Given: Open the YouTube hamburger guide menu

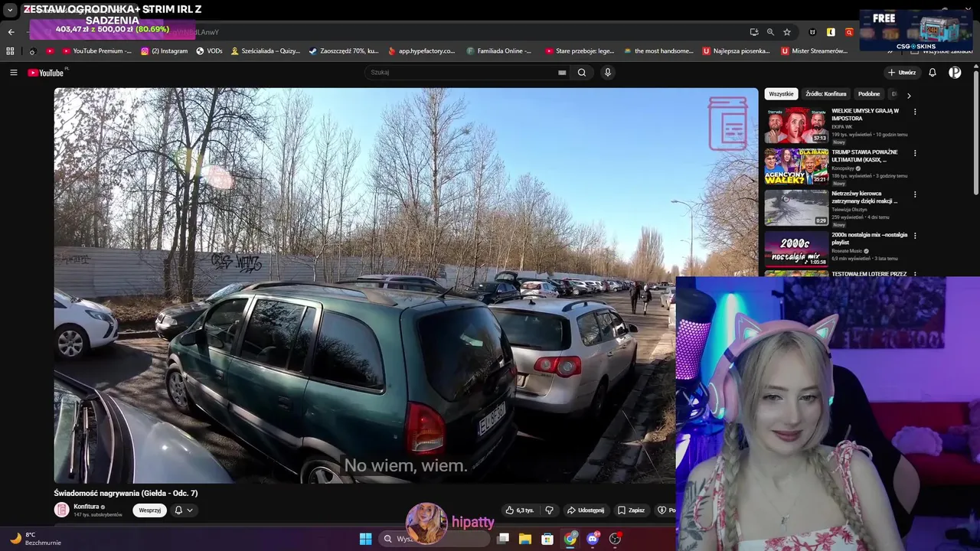Looking at the screenshot, I should [x=13, y=73].
